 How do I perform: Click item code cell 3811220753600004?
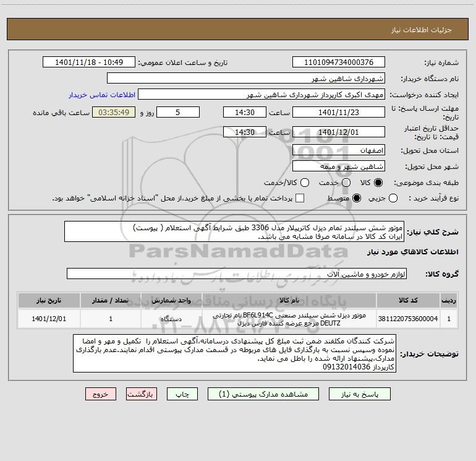pyautogui.click(x=408, y=319)
